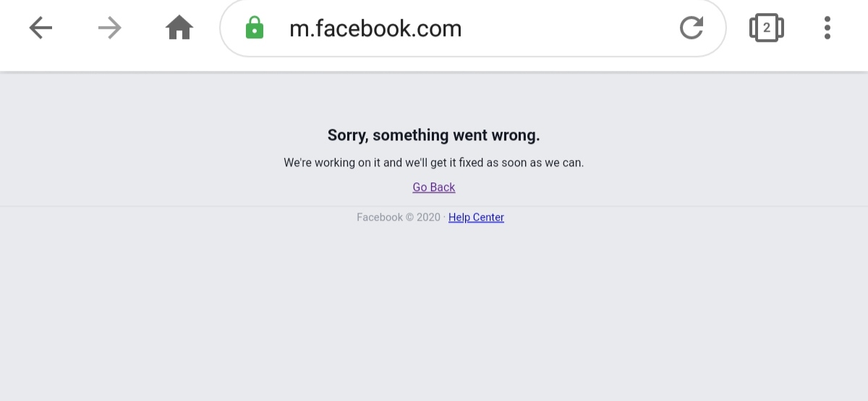The height and width of the screenshot is (401, 868).
Task: Open the three-dot browser menu
Action: click(827, 28)
